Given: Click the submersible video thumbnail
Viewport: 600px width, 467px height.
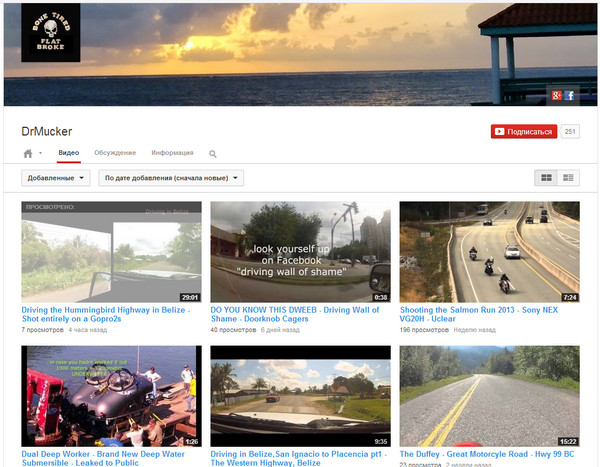Looking at the screenshot, I should [x=111, y=396].
